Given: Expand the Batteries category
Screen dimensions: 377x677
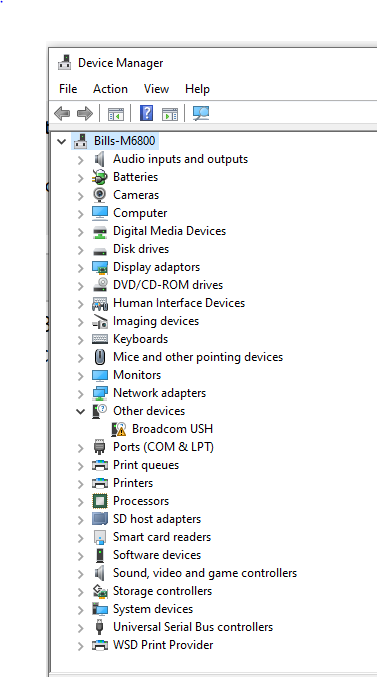Looking at the screenshot, I should (80, 178).
